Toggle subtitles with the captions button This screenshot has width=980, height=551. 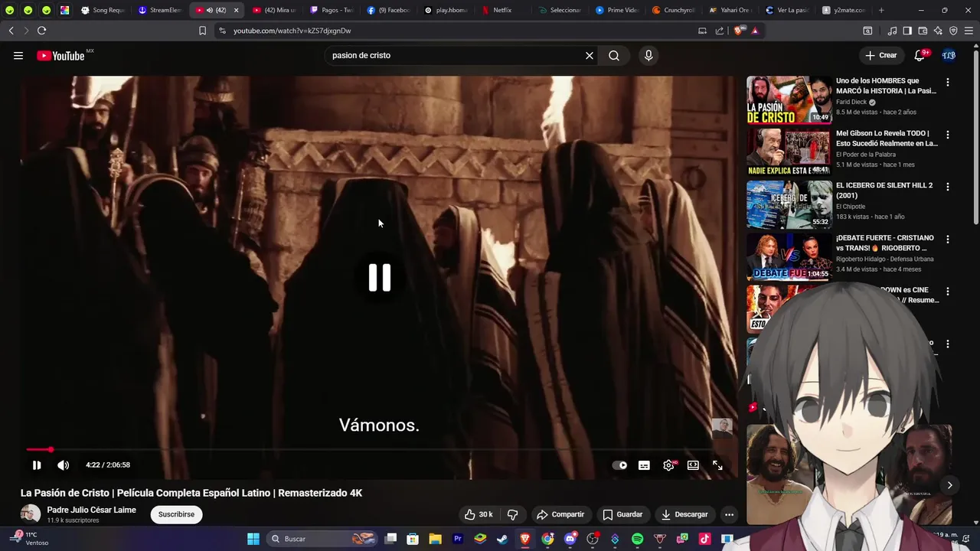click(644, 465)
